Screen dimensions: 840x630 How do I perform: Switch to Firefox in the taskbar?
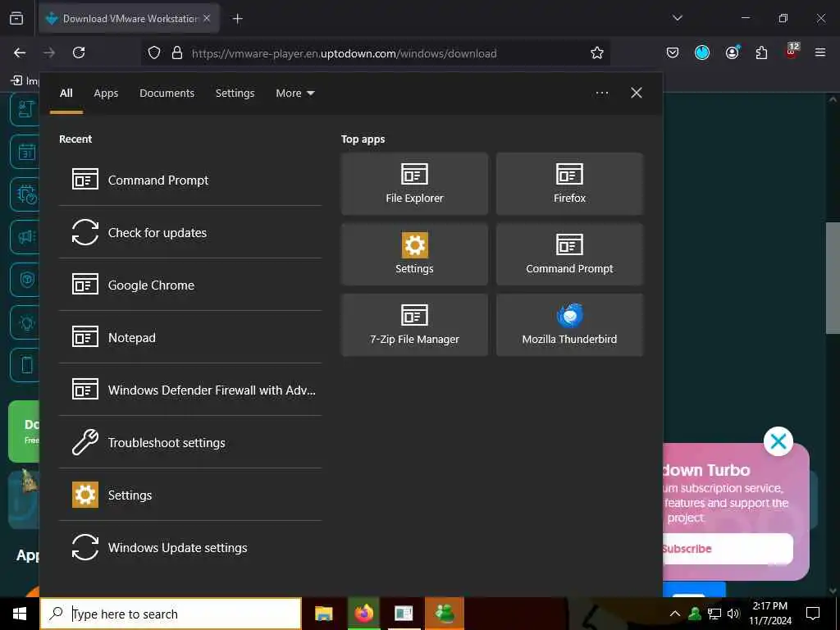363,614
